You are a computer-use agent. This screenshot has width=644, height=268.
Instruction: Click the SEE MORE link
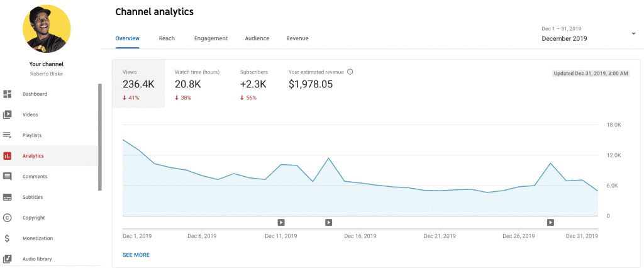pyautogui.click(x=136, y=255)
